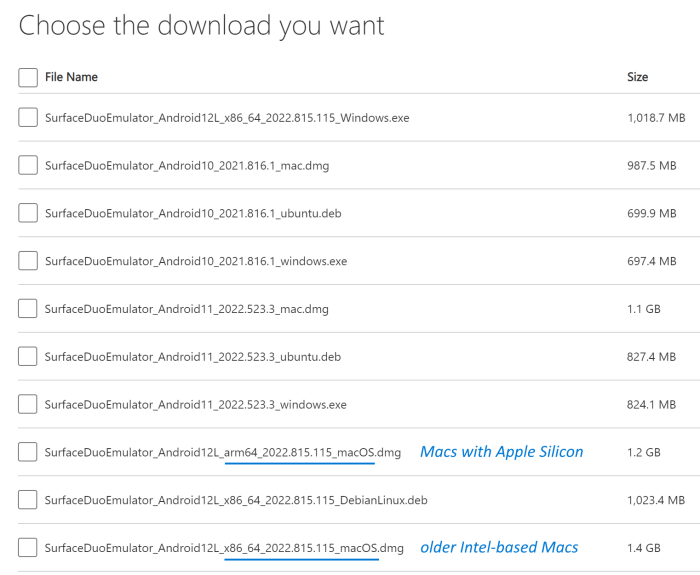Select the Android12L arm64 macOS.dmg checkbox
Viewport: 700px width, 575px height.
point(28,452)
